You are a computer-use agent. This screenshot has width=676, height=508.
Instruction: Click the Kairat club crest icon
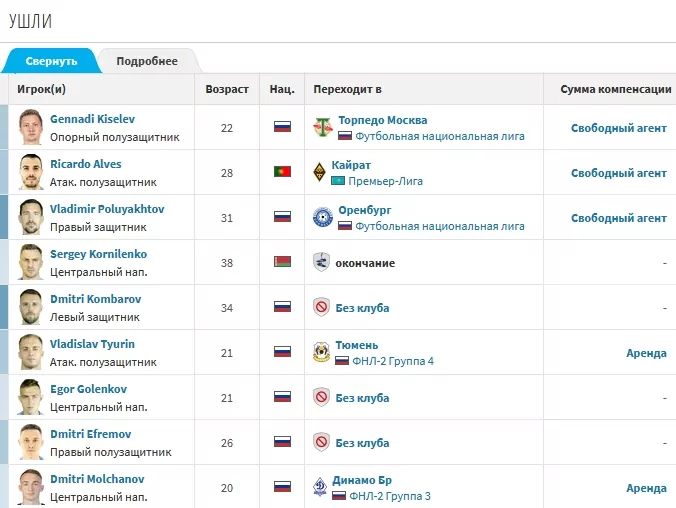coord(321,172)
